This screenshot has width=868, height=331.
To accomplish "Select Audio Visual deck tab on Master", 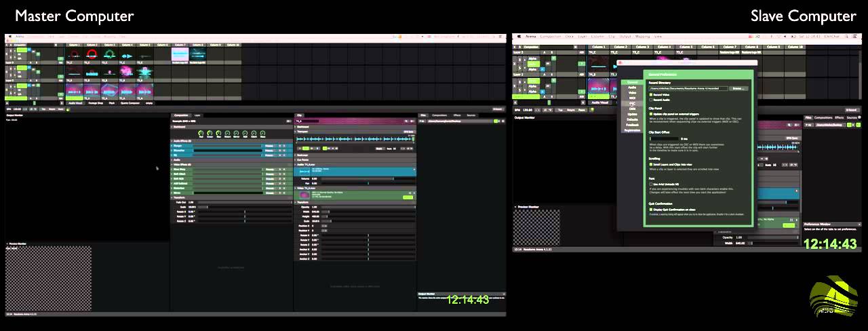I will (74, 103).
